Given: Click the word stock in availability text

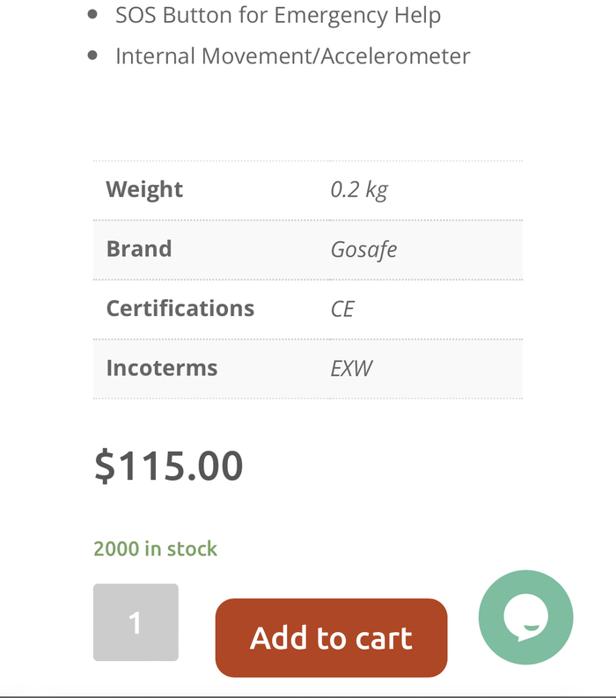Looking at the screenshot, I should point(192,549).
